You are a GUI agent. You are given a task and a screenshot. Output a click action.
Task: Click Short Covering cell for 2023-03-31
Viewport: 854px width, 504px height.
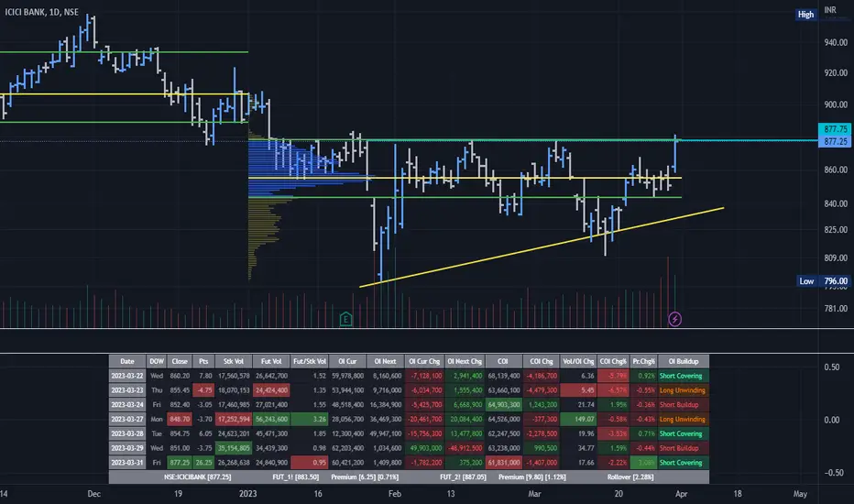683,463
